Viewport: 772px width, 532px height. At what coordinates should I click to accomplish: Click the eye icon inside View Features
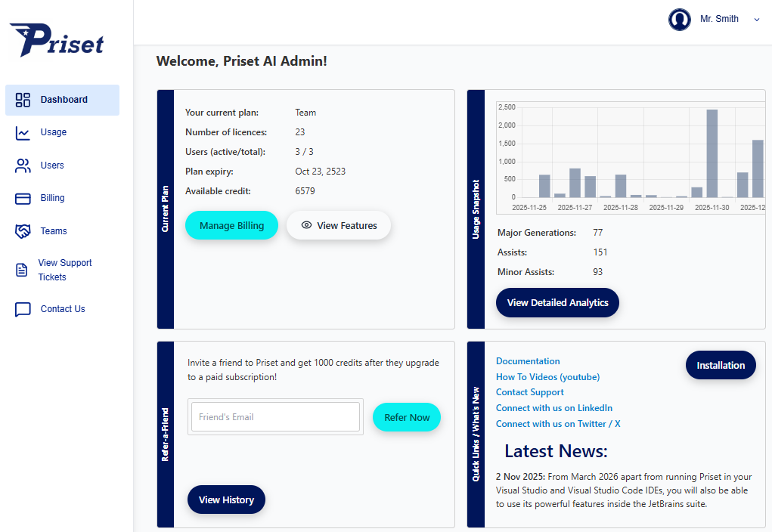point(305,225)
